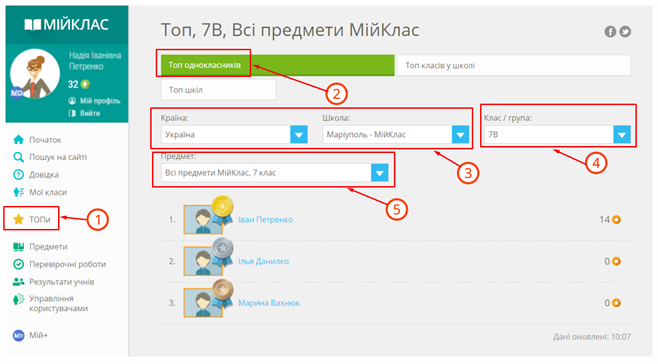Click the 32 points value
Image resolution: width=658 pixels, height=364 pixels.
(x=73, y=84)
